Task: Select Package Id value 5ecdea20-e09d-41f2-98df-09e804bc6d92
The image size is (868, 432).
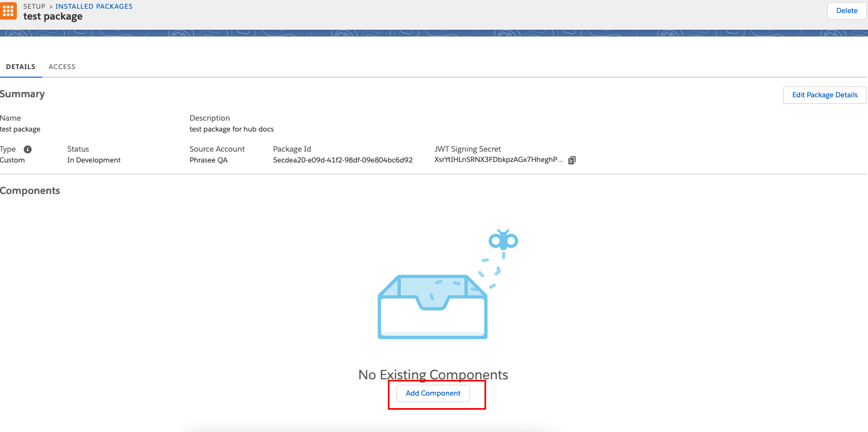Action: point(343,160)
